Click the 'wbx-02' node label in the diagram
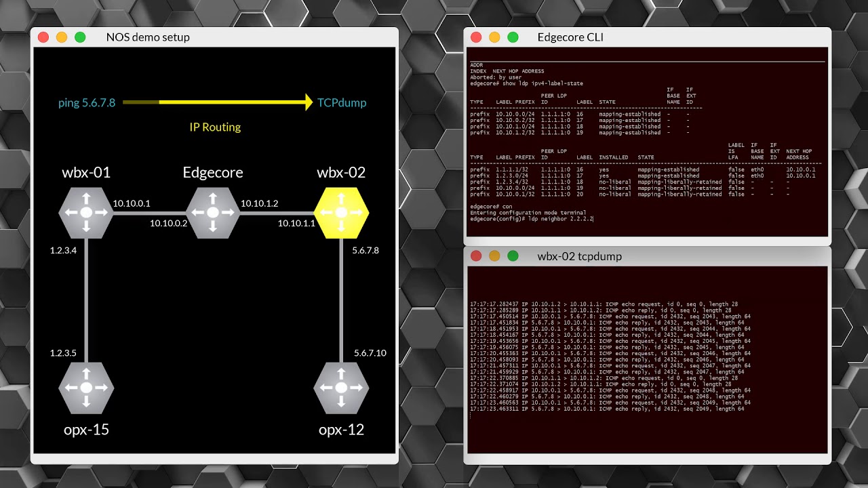868x488 pixels. point(341,172)
